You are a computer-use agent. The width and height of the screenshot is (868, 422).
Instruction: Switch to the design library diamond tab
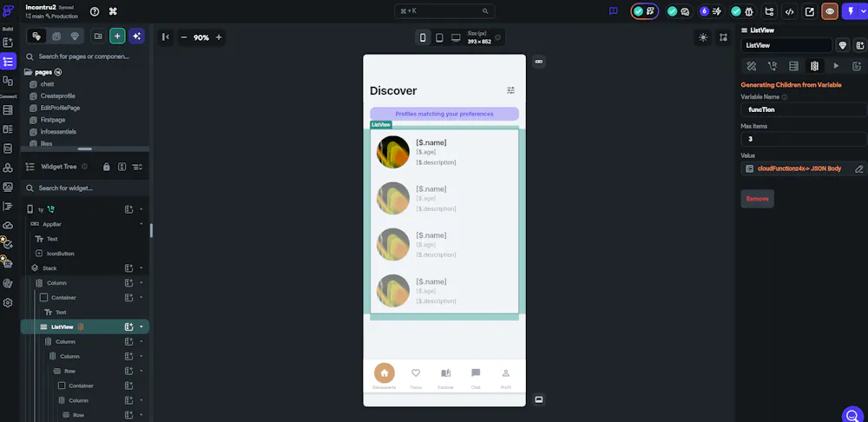[x=76, y=36]
